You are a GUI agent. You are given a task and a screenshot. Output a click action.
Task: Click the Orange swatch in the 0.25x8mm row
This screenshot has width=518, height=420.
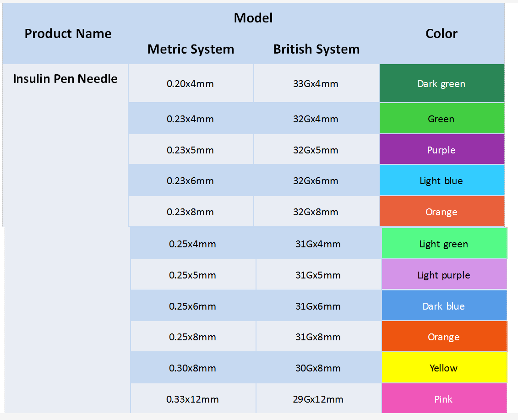coord(444,337)
